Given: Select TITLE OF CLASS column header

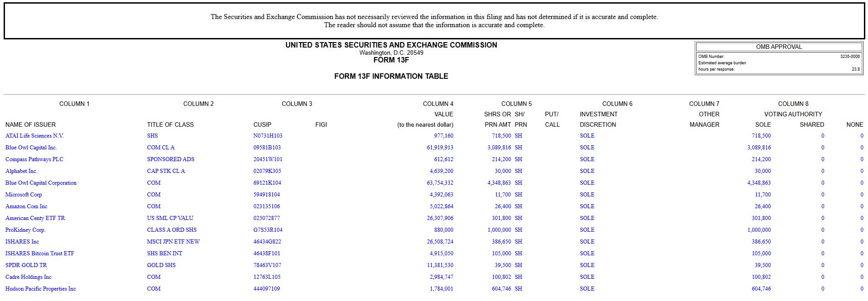Looking at the screenshot, I should 170,124.
